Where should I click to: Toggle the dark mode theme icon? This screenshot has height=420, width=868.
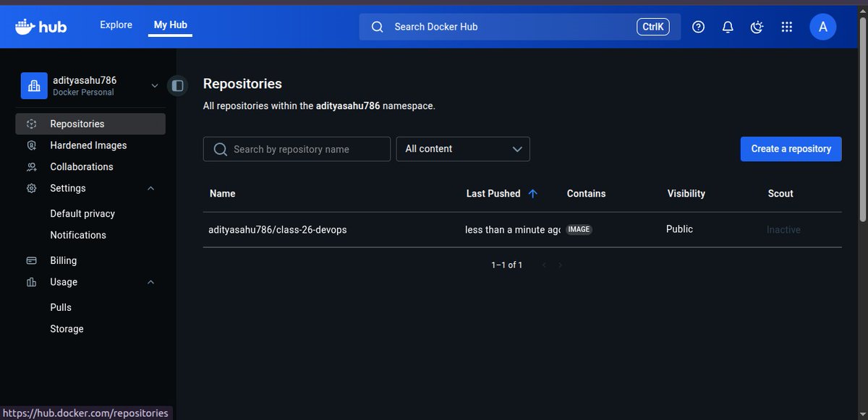757,27
